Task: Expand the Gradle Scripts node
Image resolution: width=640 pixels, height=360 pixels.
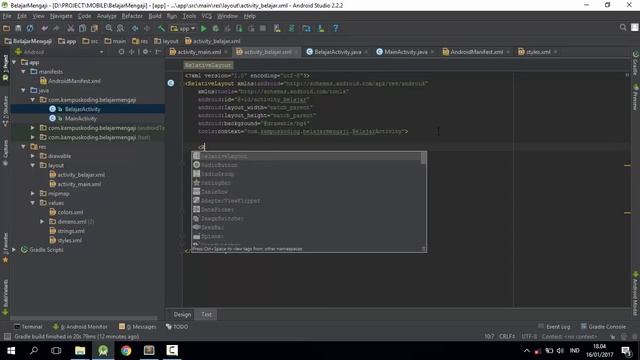Action: click(14, 250)
